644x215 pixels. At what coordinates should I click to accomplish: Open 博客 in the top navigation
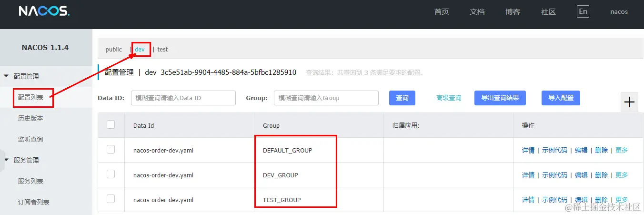[513, 12]
